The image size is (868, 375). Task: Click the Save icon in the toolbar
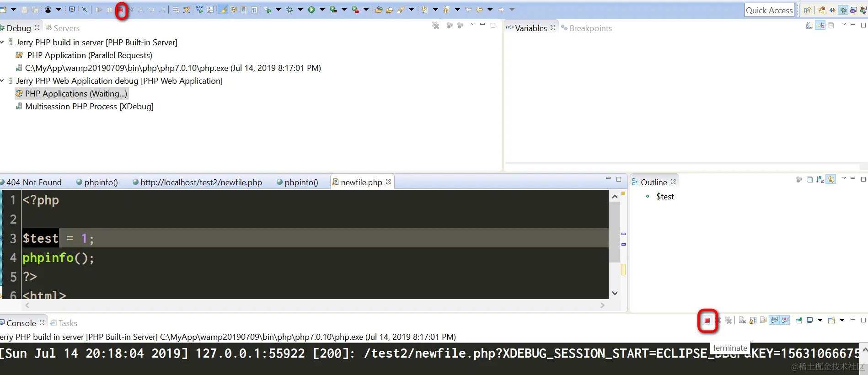pos(24,10)
